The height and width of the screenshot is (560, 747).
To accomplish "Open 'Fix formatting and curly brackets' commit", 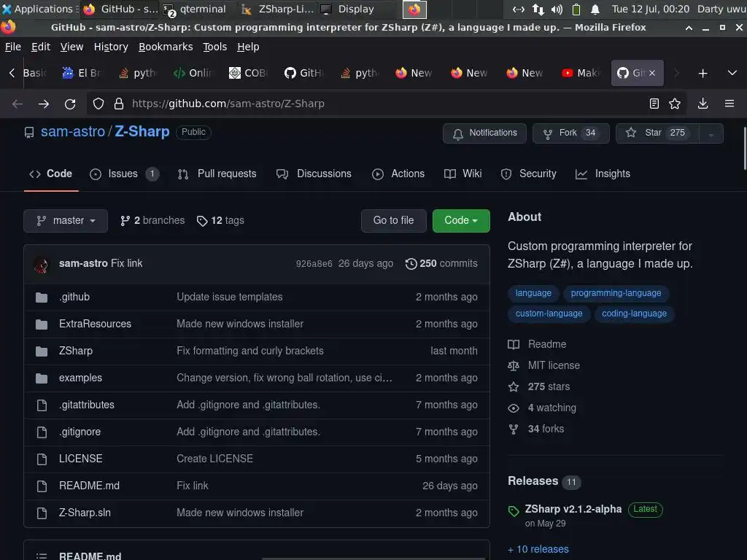I will (x=250, y=351).
